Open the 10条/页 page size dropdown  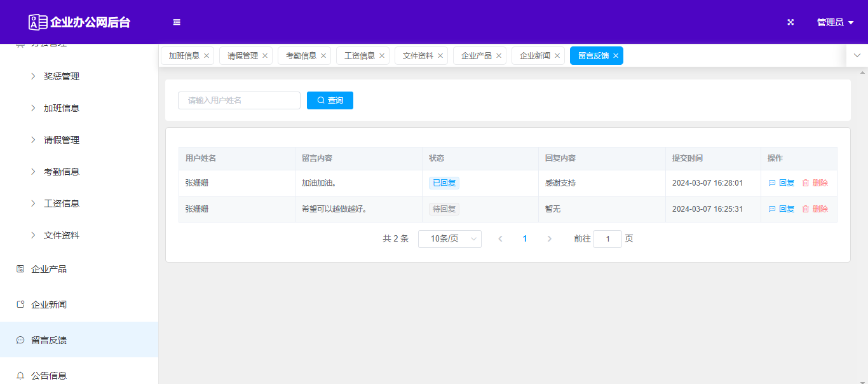point(449,239)
